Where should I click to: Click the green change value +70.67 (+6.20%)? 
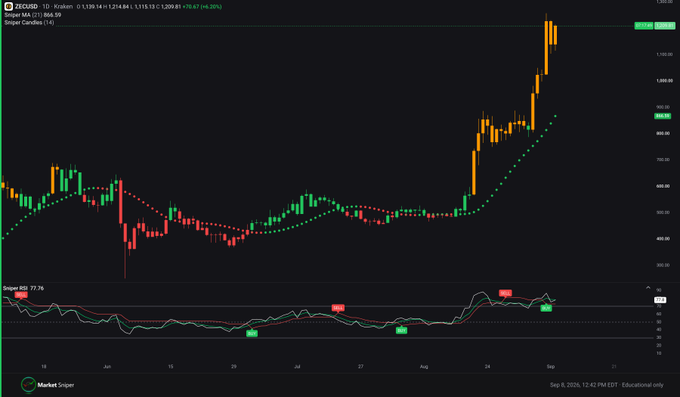pos(202,7)
